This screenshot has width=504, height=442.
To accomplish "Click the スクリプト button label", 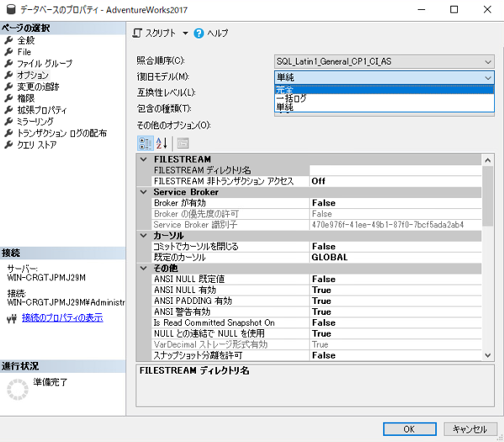I will (x=161, y=33).
